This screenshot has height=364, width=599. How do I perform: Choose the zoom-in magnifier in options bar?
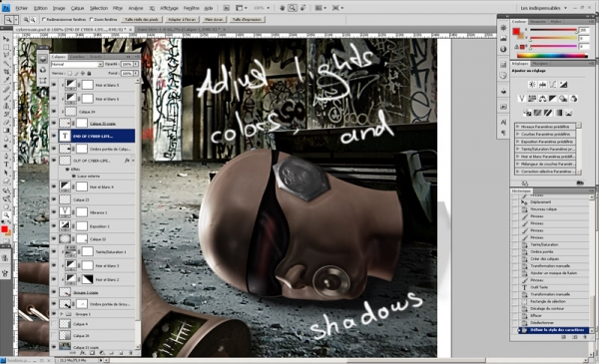coord(26,20)
